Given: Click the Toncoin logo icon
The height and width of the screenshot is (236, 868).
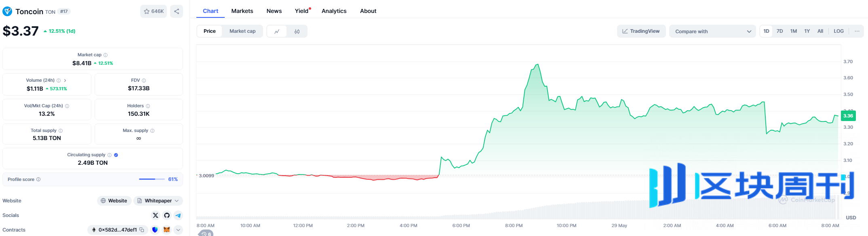Looking at the screenshot, I should coord(7,11).
